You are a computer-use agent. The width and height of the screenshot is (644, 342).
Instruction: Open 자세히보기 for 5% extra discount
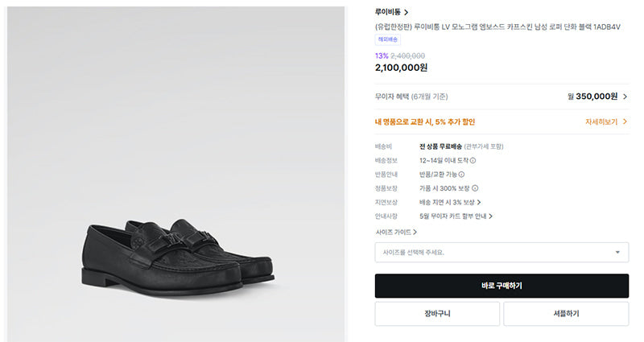601,122
